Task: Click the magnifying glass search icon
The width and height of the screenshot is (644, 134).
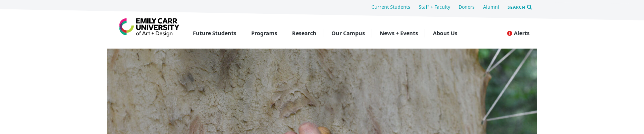Action: (x=529, y=7)
